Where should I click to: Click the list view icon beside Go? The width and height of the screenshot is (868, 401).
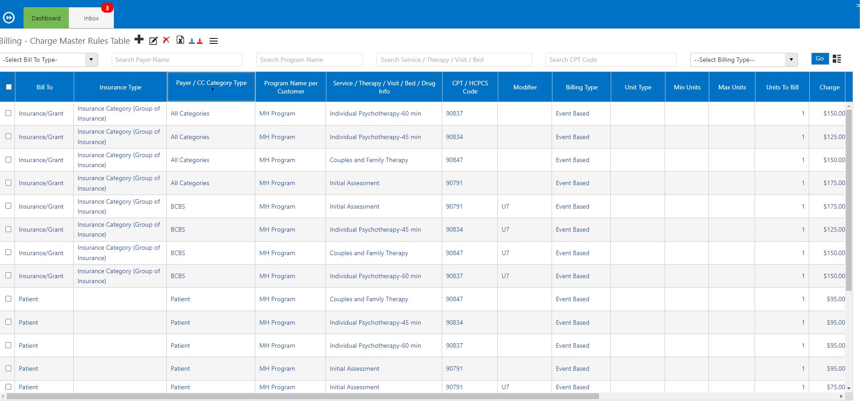point(837,59)
